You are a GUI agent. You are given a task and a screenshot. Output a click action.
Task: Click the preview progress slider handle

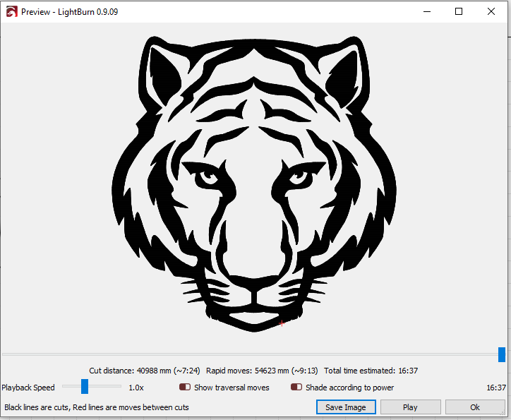502,354
